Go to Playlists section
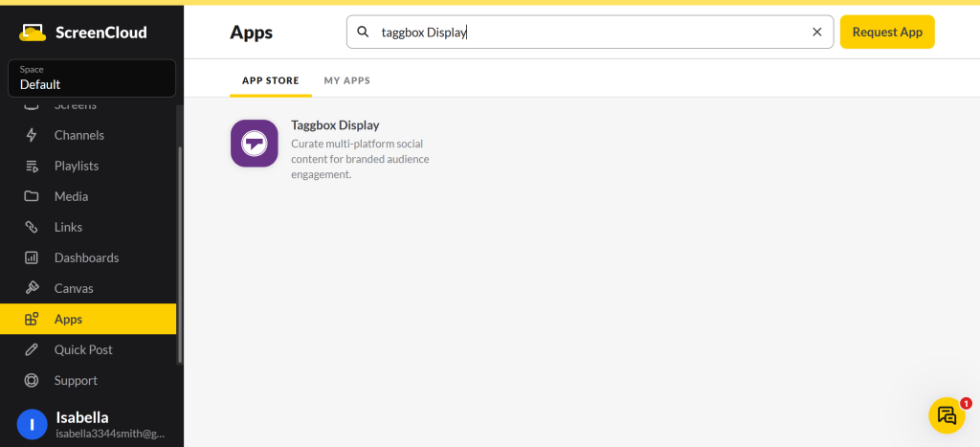 (88, 166)
